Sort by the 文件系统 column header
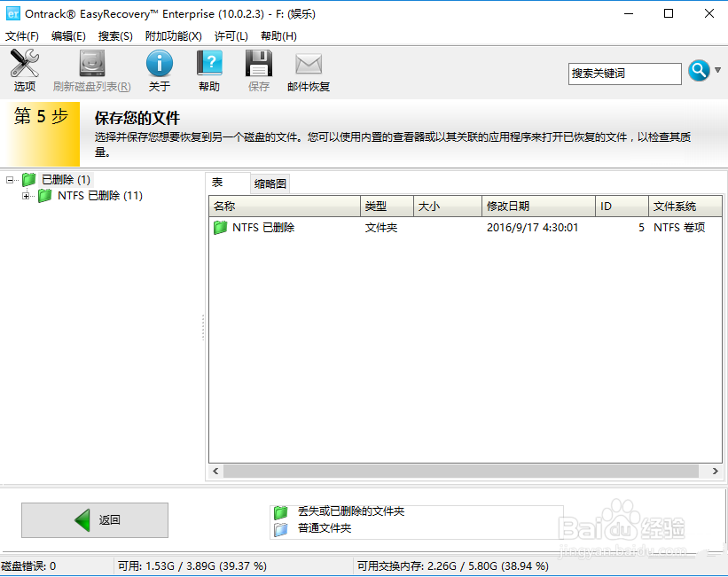The width and height of the screenshot is (728, 577). click(x=685, y=207)
